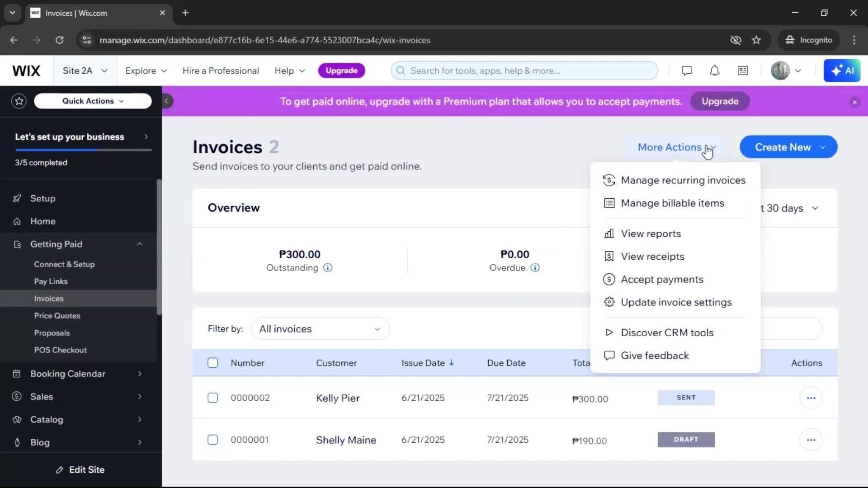
Task: Collapse the sidebar with the arrow handle
Action: pyautogui.click(x=166, y=101)
